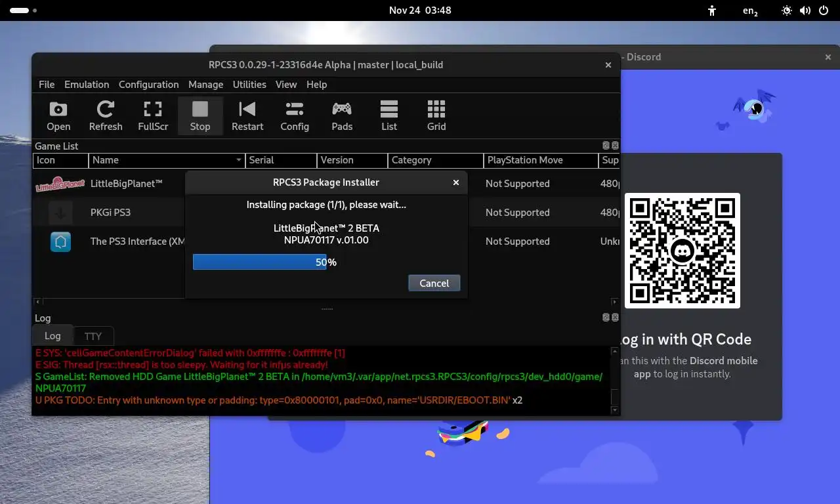Cancel the package installation
Screen dimensions: 840x504
click(x=434, y=283)
